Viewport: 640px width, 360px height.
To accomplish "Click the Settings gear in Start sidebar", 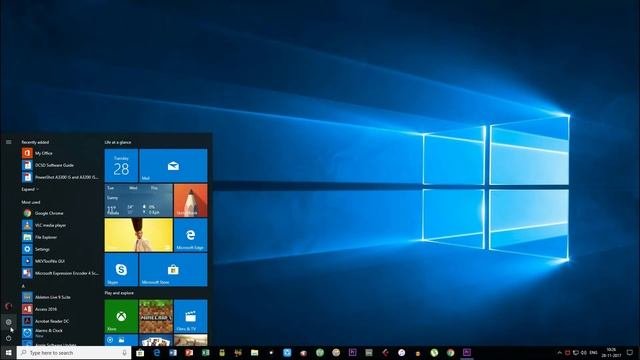I will (x=8, y=322).
